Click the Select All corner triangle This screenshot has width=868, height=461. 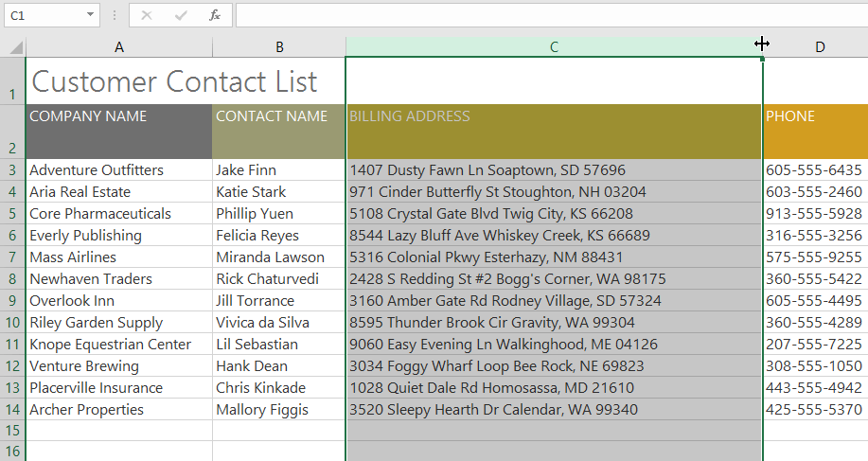point(14,47)
